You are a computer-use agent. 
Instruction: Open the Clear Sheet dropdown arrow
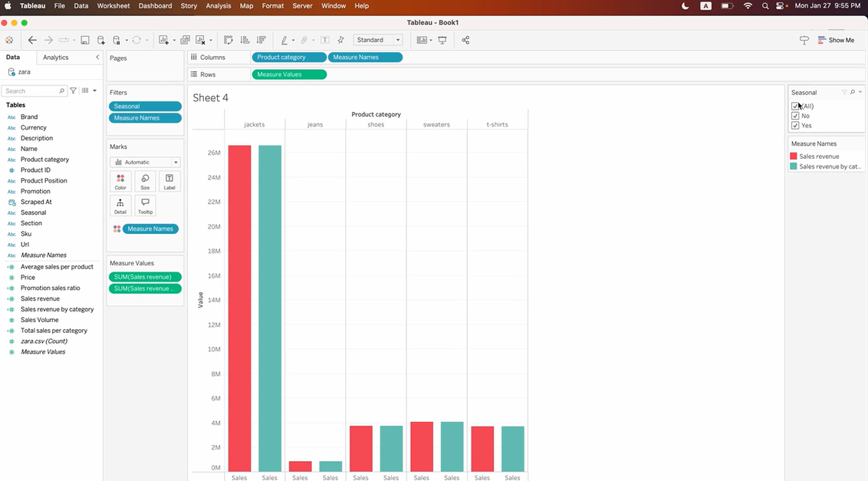pos(210,40)
